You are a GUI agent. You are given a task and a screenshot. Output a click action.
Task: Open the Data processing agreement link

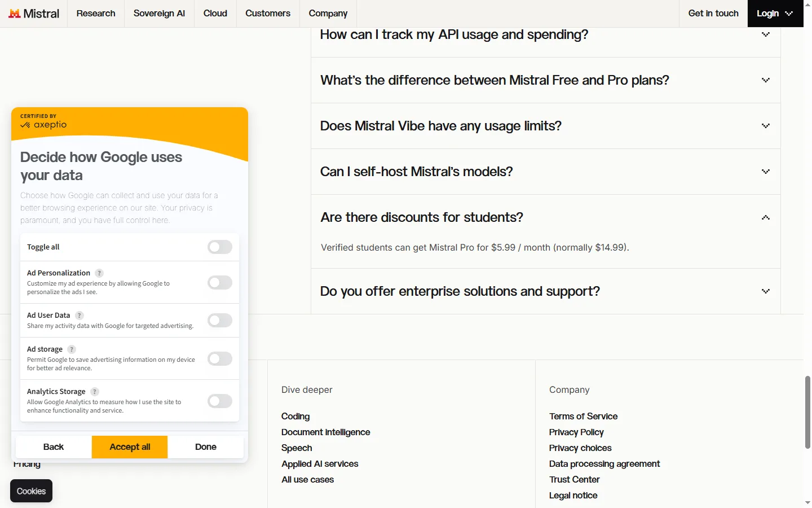pos(604,464)
